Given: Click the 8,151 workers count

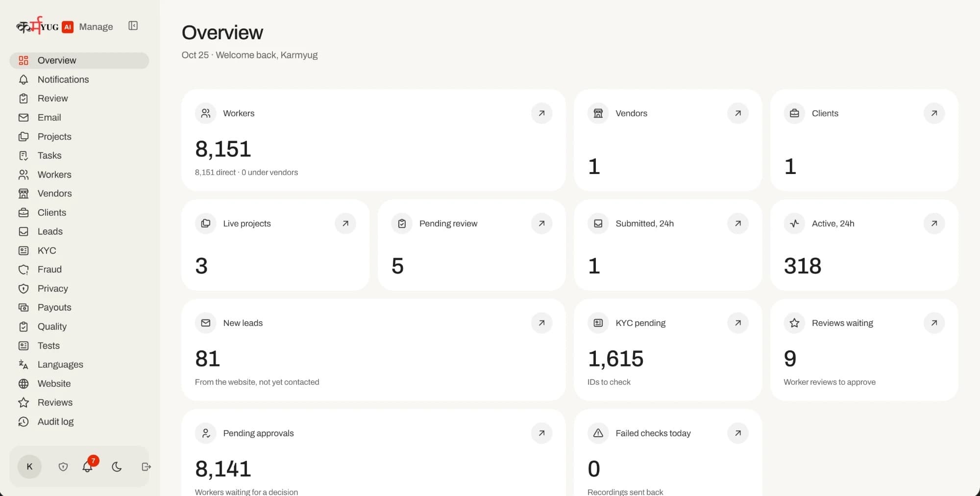Looking at the screenshot, I should click(223, 149).
